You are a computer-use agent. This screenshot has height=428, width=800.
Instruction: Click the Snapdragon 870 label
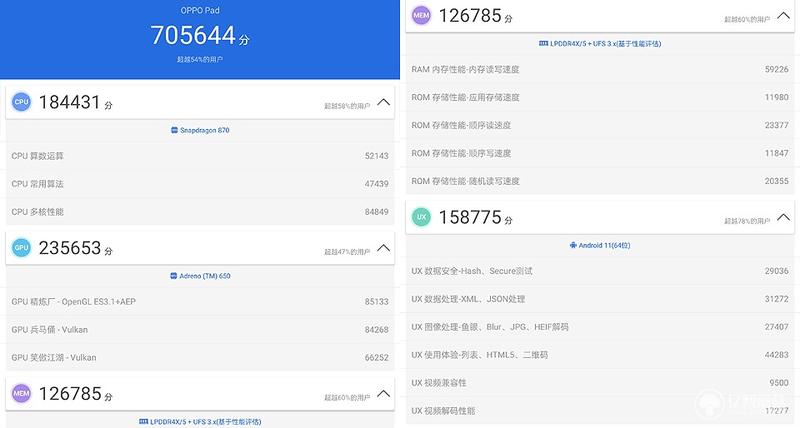(205, 131)
